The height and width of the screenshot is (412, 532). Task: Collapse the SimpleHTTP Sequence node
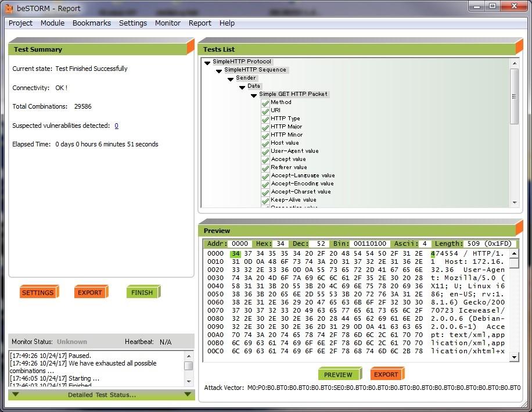click(x=219, y=71)
